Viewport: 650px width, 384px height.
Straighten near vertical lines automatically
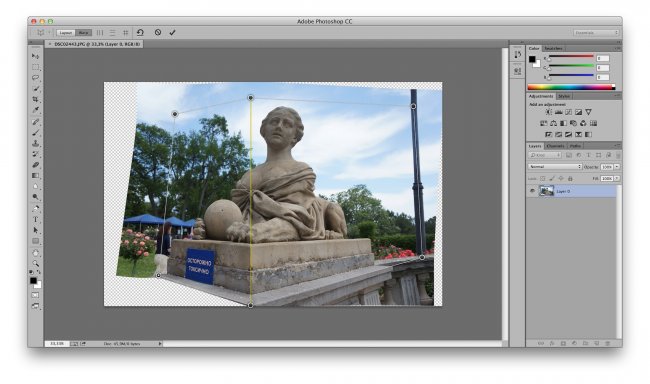(100, 32)
